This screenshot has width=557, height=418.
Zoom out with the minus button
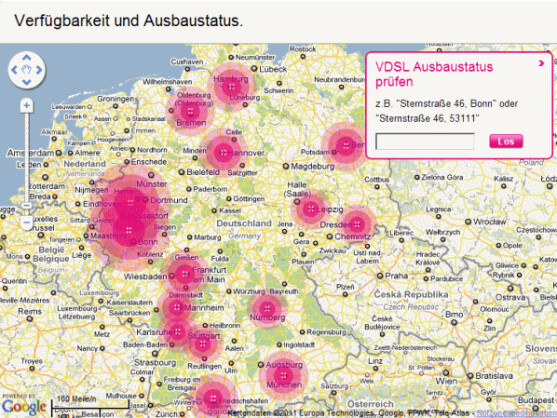[27, 223]
